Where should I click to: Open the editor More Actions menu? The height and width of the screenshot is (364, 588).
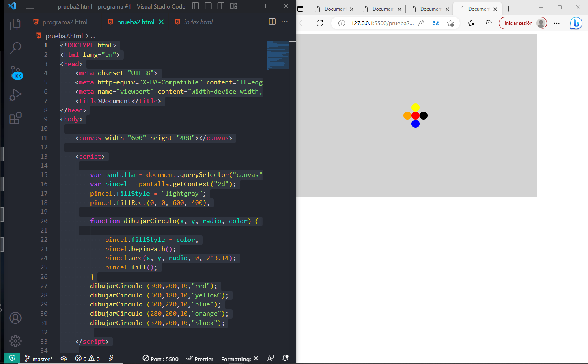tap(285, 22)
